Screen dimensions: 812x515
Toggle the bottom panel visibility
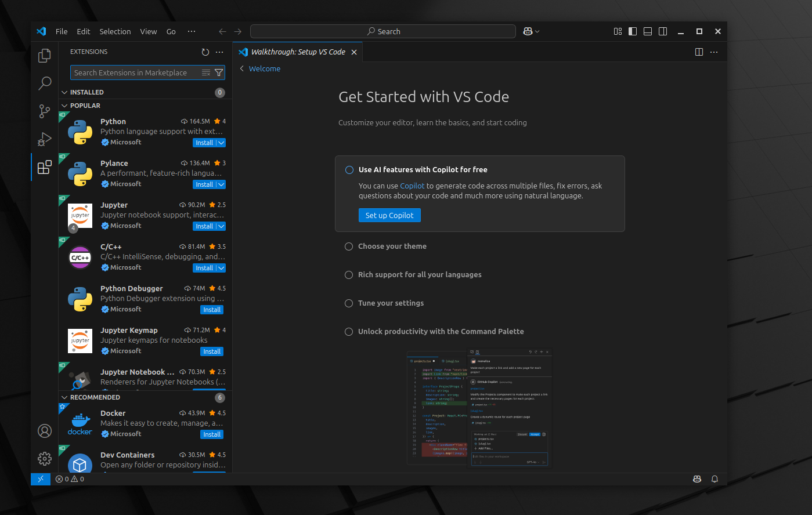pyautogui.click(x=648, y=31)
